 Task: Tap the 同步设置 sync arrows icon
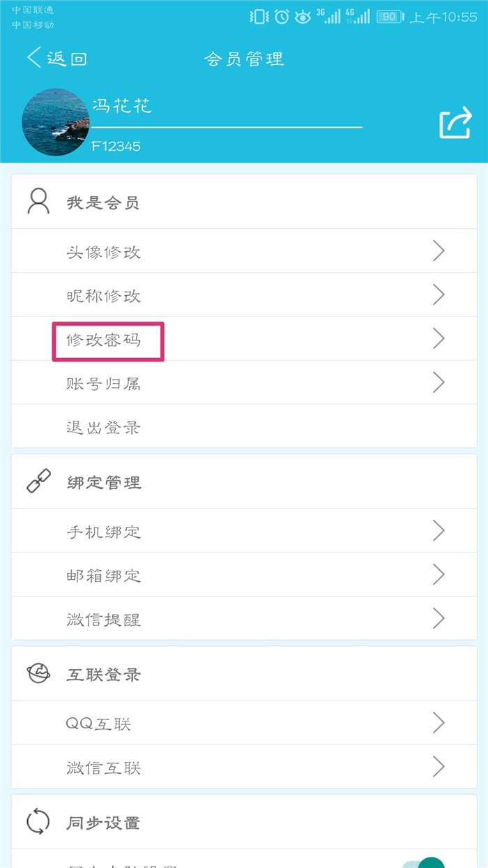[38, 821]
